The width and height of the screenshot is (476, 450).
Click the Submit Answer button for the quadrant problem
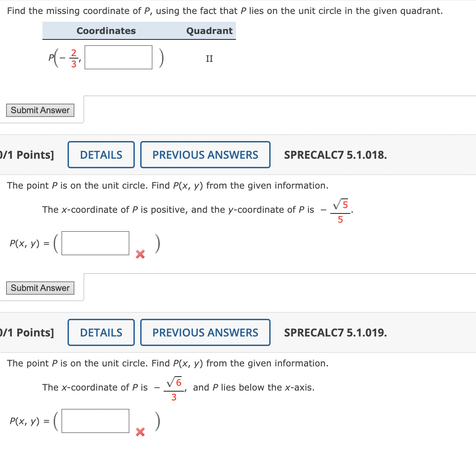click(x=40, y=110)
